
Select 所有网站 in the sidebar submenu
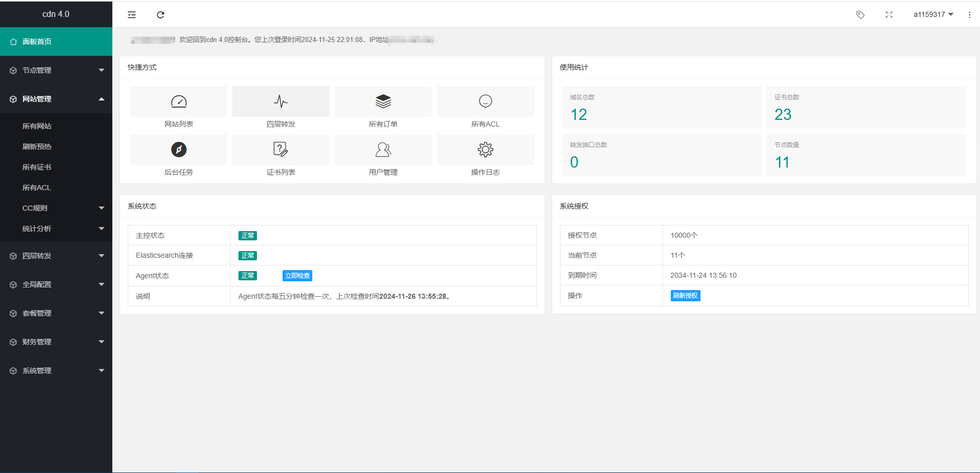pos(37,126)
